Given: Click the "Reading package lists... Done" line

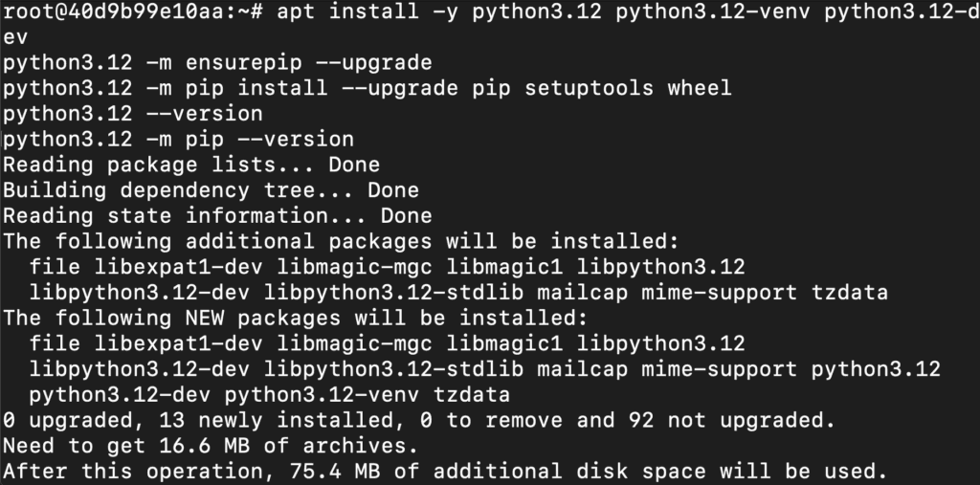Looking at the screenshot, I should (x=191, y=165).
